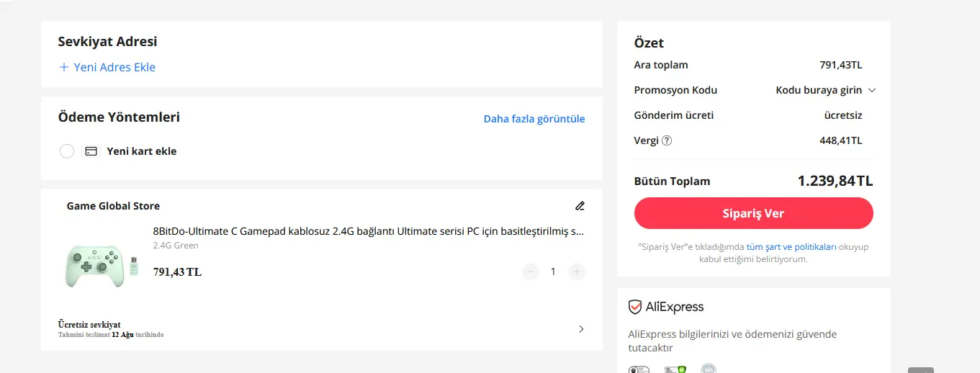Click the 791,43 TL product price
980x373 pixels.
(177, 271)
